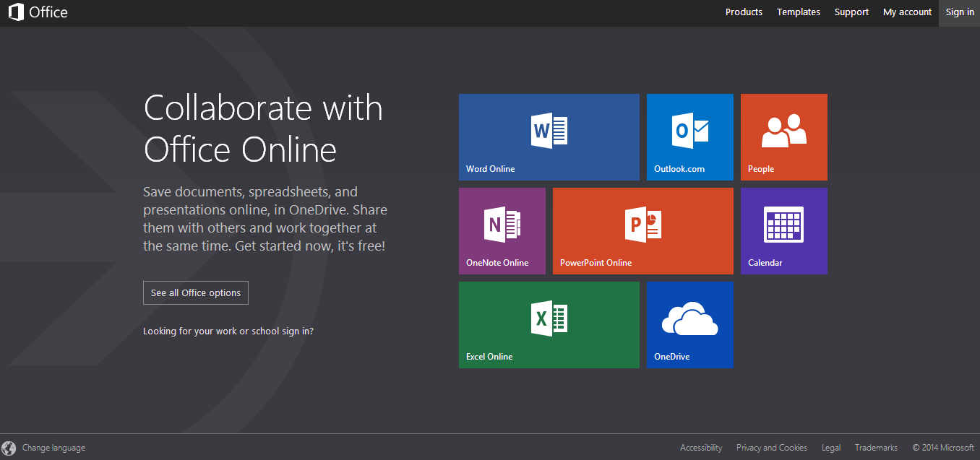Open the Legal footer link

(x=831, y=448)
